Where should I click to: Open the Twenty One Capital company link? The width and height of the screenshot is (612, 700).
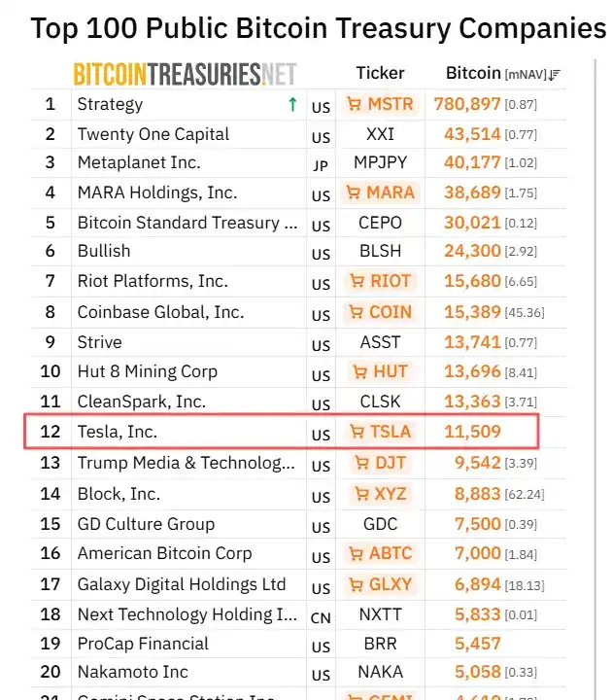pyautogui.click(x=153, y=134)
